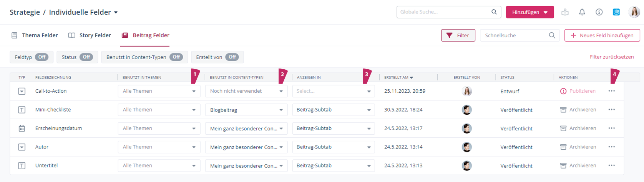Toggle the Feldtyp filter switch
This screenshot has width=644, height=182.
[x=41, y=57]
